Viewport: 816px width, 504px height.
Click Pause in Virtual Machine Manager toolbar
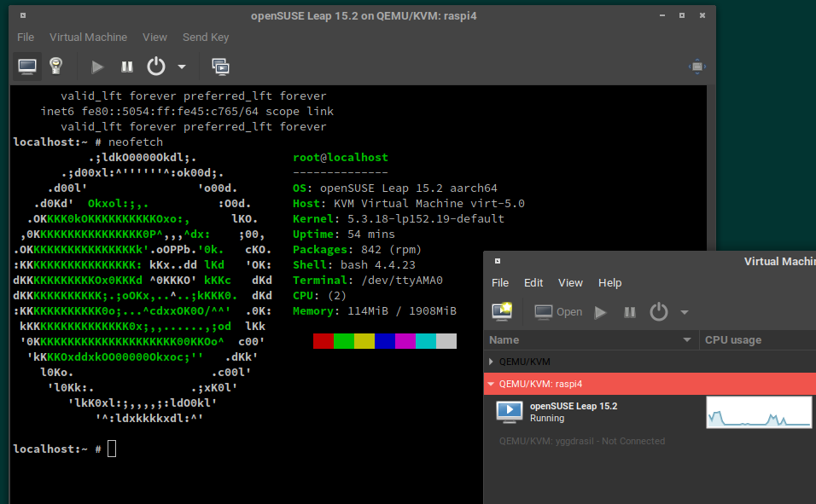[630, 312]
